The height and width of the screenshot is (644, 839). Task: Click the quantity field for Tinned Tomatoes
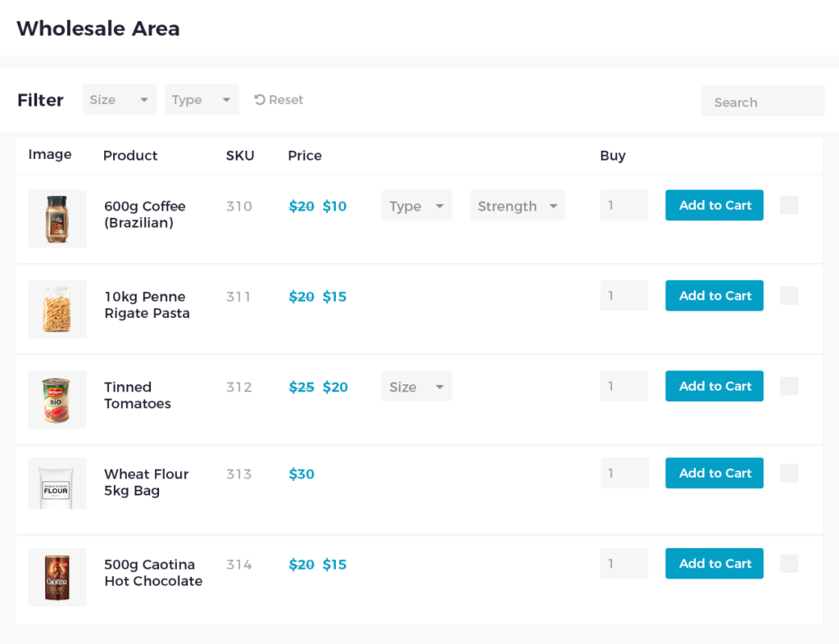pyautogui.click(x=624, y=386)
